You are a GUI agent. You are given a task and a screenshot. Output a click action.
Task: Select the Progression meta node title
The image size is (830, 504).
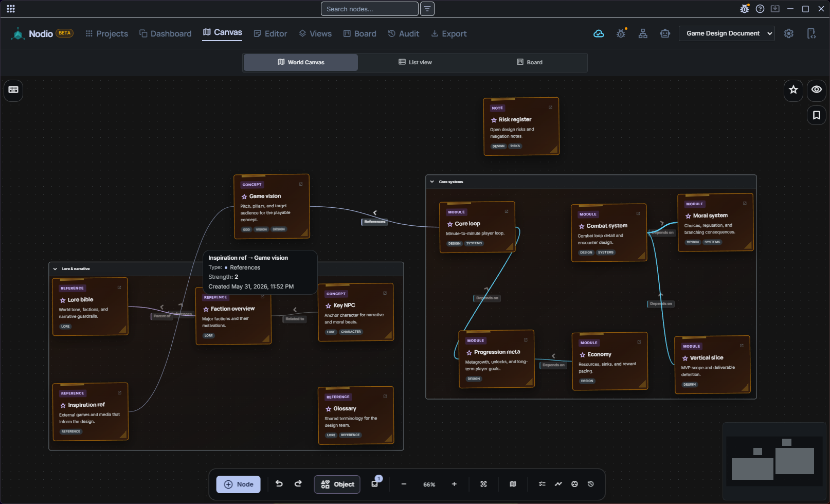[497, 352]
